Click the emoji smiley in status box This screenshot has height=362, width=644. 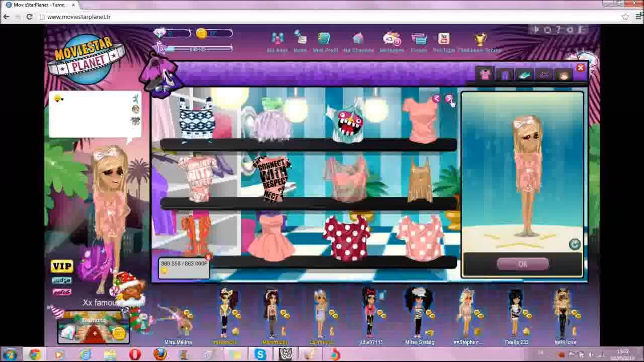click(x=58, y=99)
